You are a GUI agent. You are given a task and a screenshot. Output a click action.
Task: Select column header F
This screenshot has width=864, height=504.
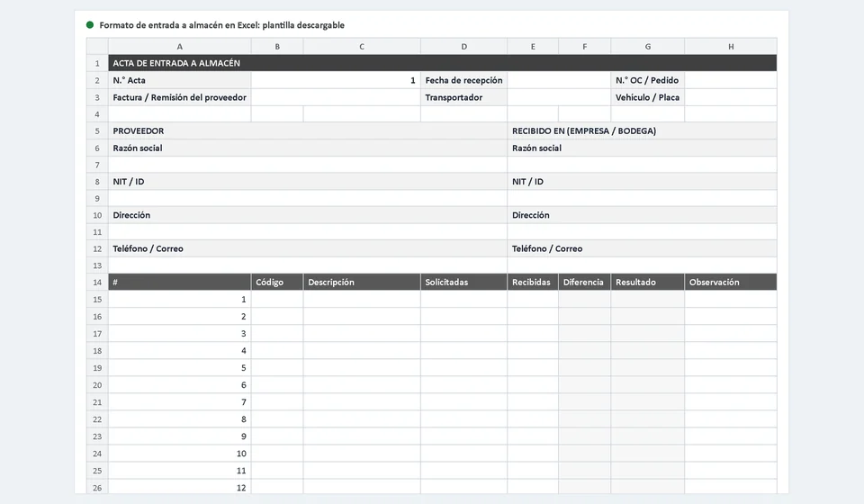585,47
